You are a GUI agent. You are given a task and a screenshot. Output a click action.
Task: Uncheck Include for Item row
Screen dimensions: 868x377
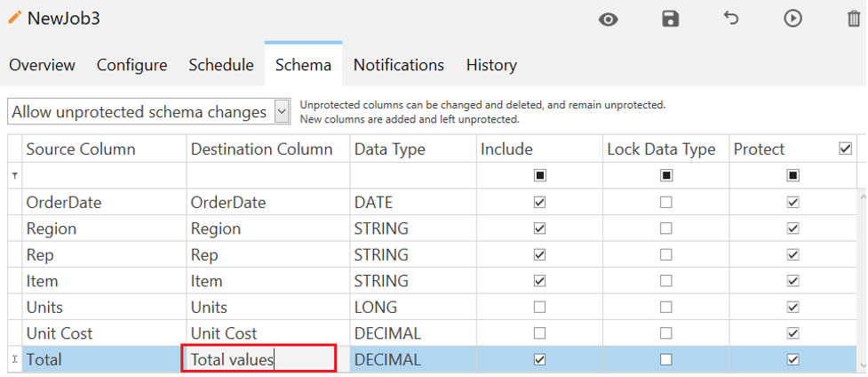click(540, 281)
